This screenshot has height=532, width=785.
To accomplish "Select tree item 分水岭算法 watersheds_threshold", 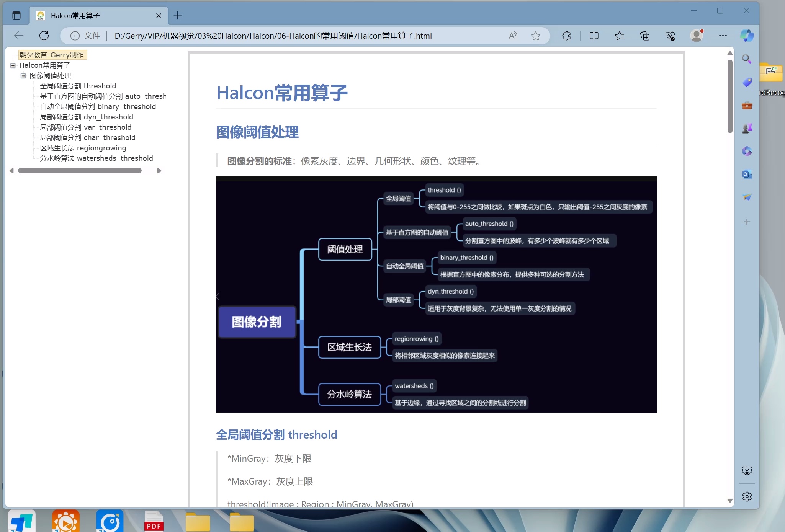I will [x=96, y=158].
